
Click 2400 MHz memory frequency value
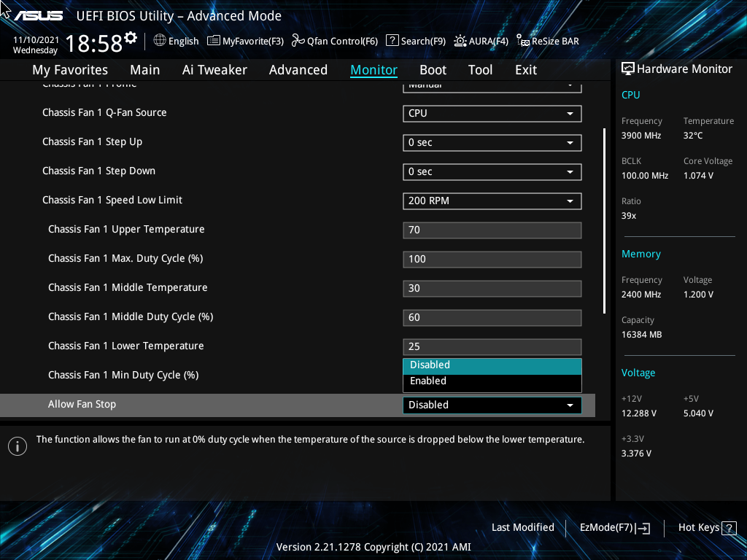point(640,295)
